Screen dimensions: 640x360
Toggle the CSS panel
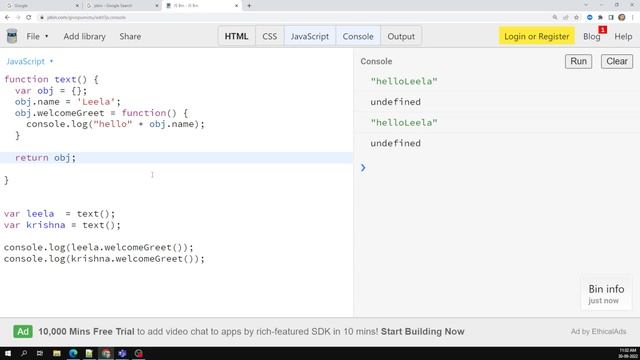[269, 36]
